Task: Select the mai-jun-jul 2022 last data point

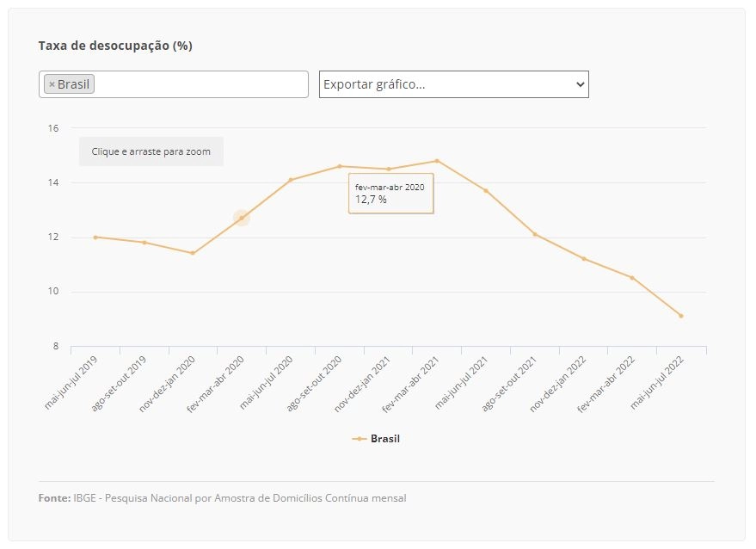Action: [x=681, y=316]
